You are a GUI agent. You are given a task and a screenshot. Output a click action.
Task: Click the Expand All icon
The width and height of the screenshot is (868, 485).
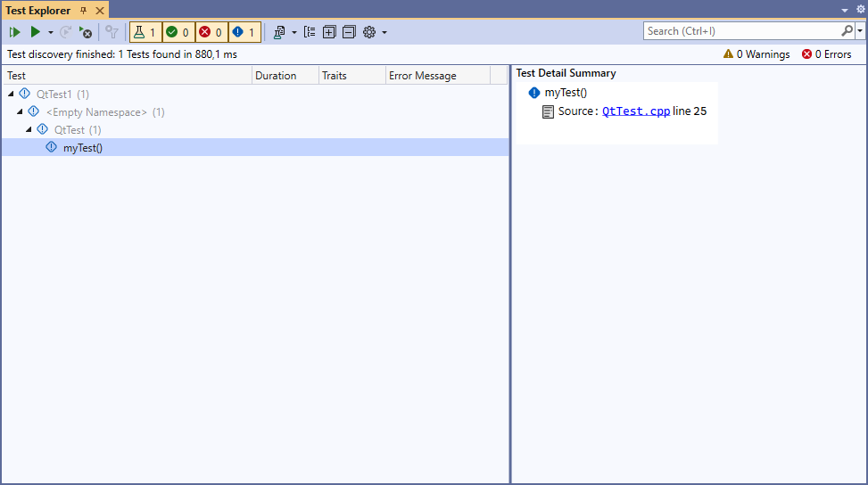(329, 32)
